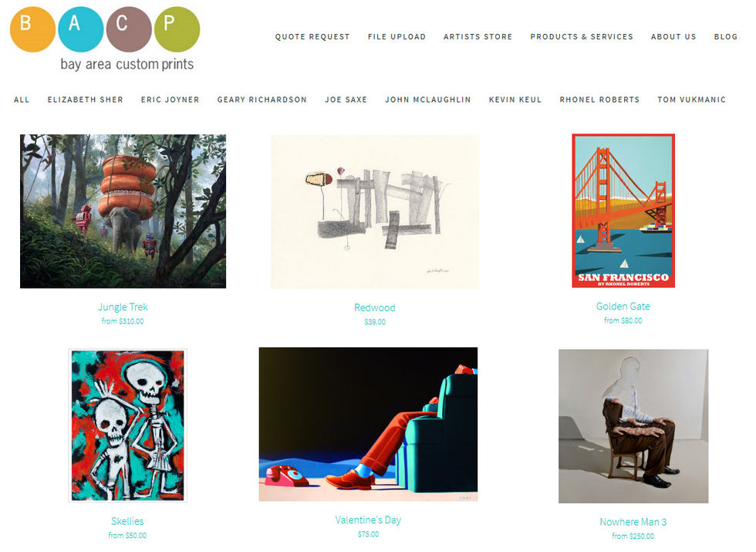
Task: Filter by John McLaughlin
Action: tap(427, 100)
